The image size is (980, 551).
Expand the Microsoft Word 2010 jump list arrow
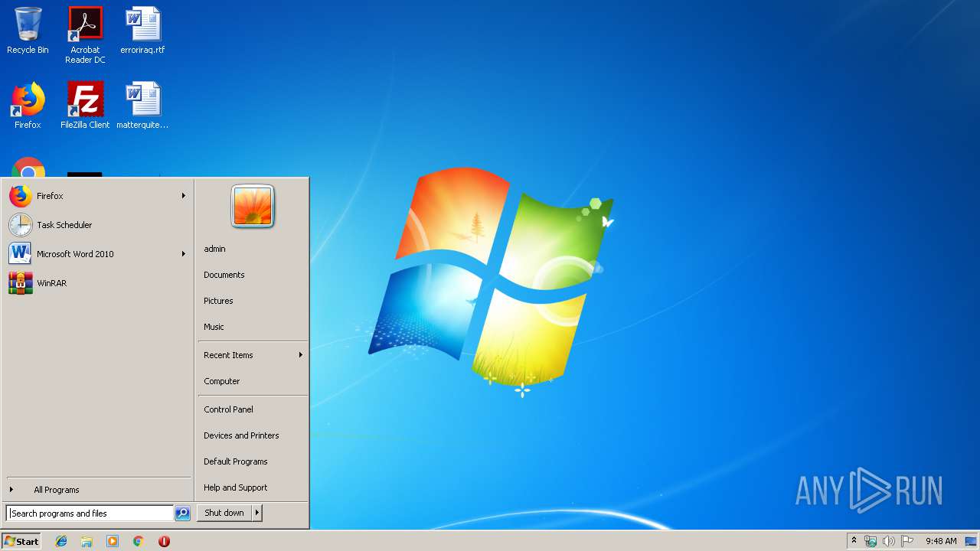[184, 254]
